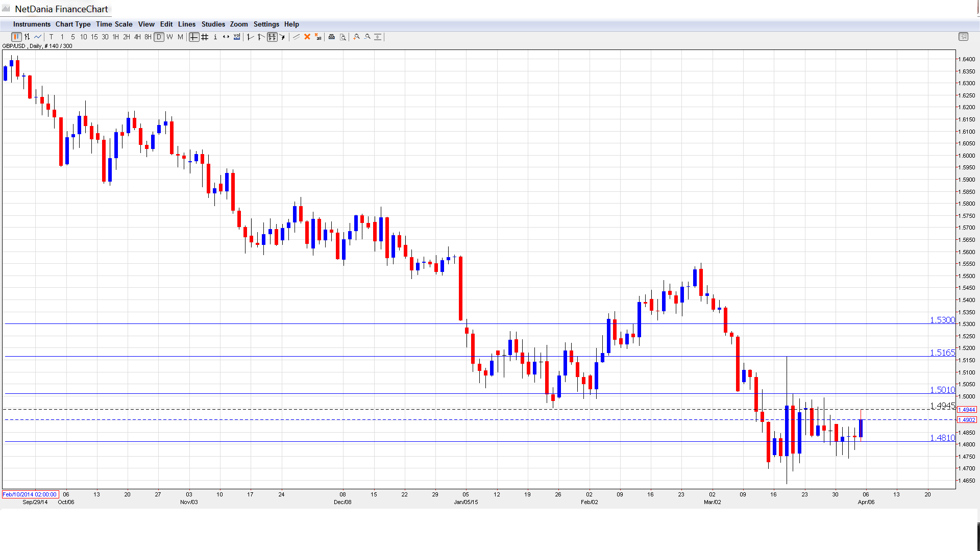Viewport: 980px width, 551px height.
Task: Click the delete line red X icon
Action: [307, 37]
